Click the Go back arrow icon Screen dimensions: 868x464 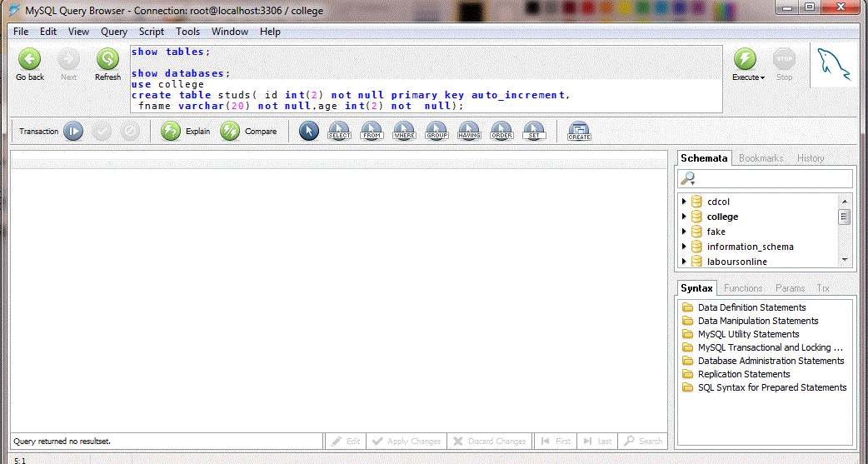click(x=30, y=58)
